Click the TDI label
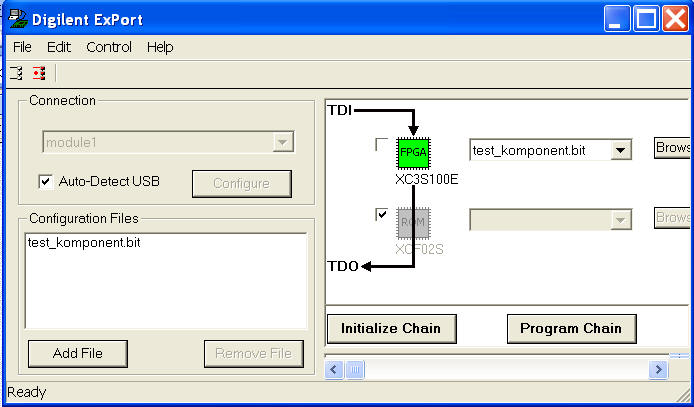 pyautogui.click(x=339, y=110)
